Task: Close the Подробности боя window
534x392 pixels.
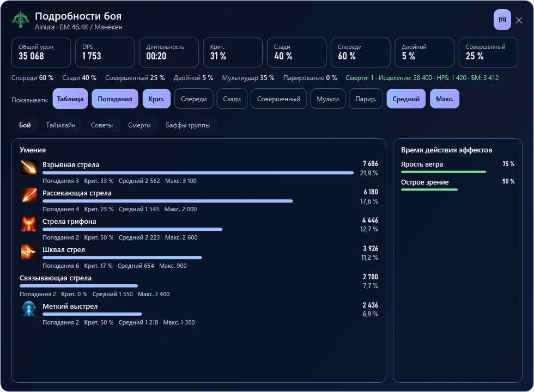Action: tap(519, 21)
